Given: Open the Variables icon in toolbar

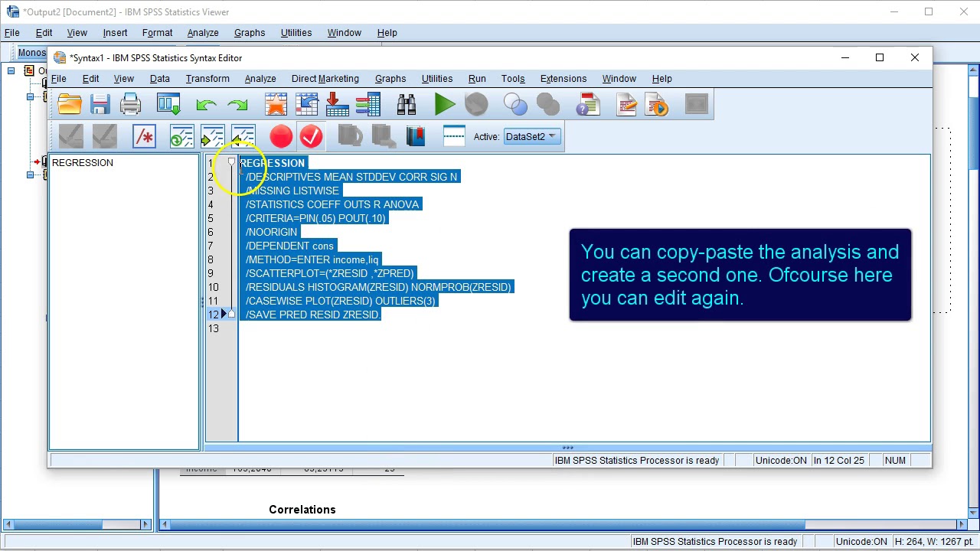Looking at the screenshot, I should pyautogui.click(x=367, y=104).
